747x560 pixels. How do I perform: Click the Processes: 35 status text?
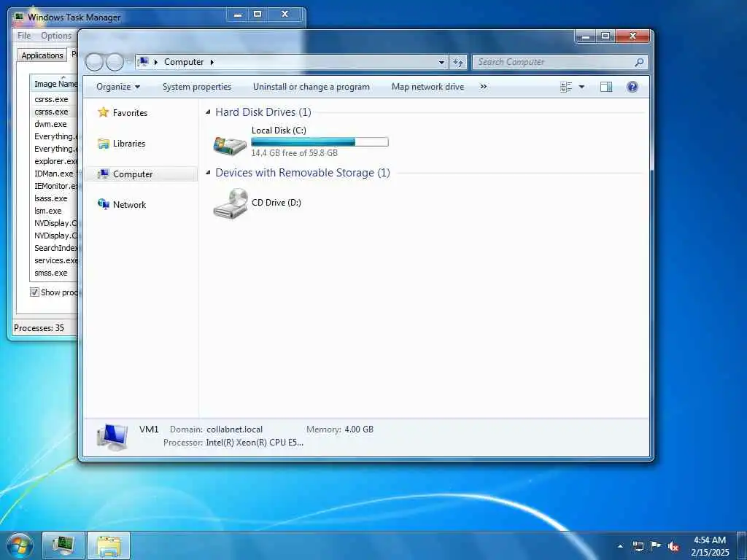39,328
